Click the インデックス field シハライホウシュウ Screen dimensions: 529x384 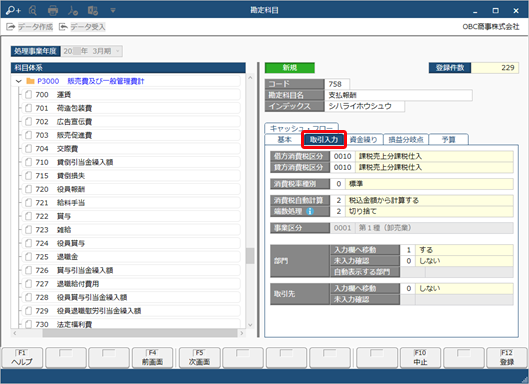pyautogui.click(x=364, y=106)
